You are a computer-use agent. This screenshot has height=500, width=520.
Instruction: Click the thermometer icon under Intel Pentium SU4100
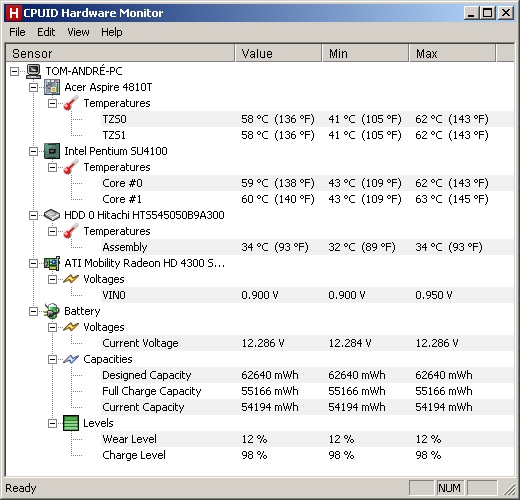71,167
